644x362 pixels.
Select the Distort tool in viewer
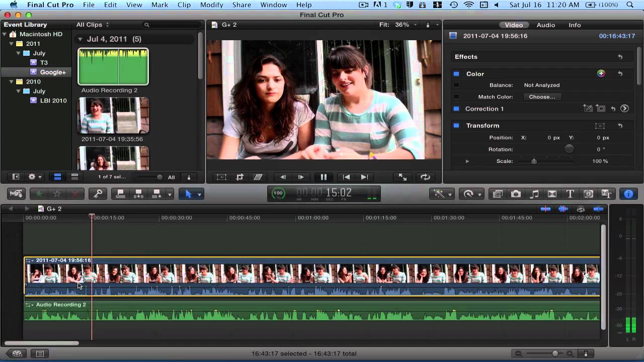[x=258, y=177]
